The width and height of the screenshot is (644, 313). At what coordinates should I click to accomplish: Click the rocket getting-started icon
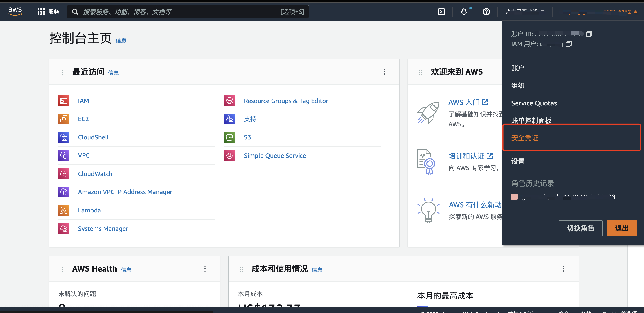coord(428,112)
